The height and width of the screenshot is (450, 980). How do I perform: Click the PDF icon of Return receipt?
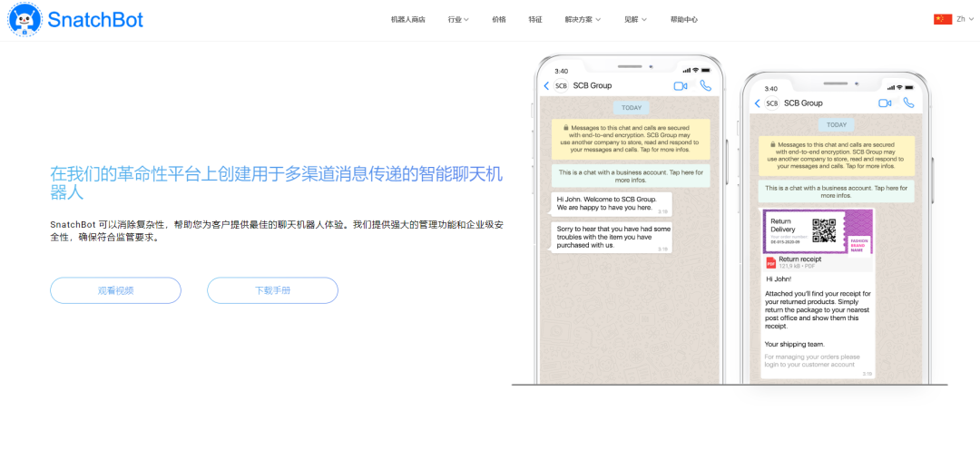tap(770, 262)
